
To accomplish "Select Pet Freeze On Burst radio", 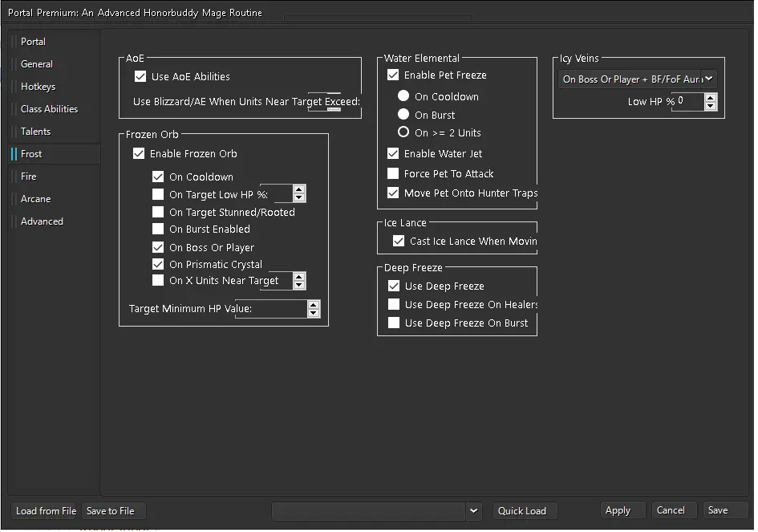I will pos(403,115).
